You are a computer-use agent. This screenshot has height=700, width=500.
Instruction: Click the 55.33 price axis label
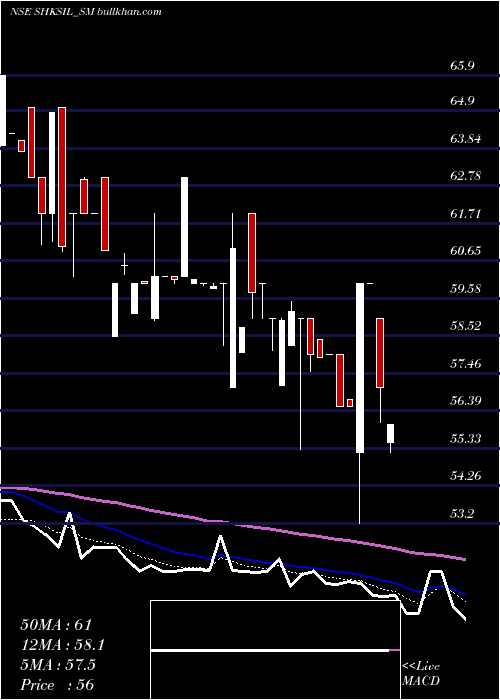pos(466,439)
